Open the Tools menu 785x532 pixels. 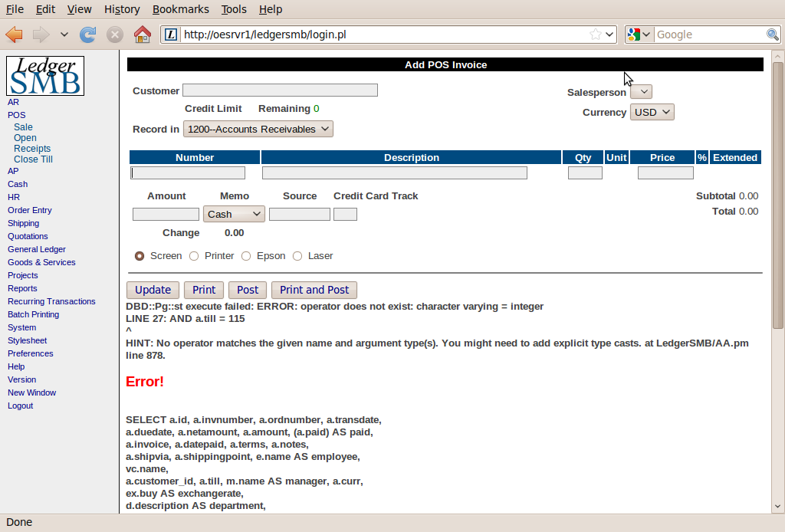click(234, 9)
